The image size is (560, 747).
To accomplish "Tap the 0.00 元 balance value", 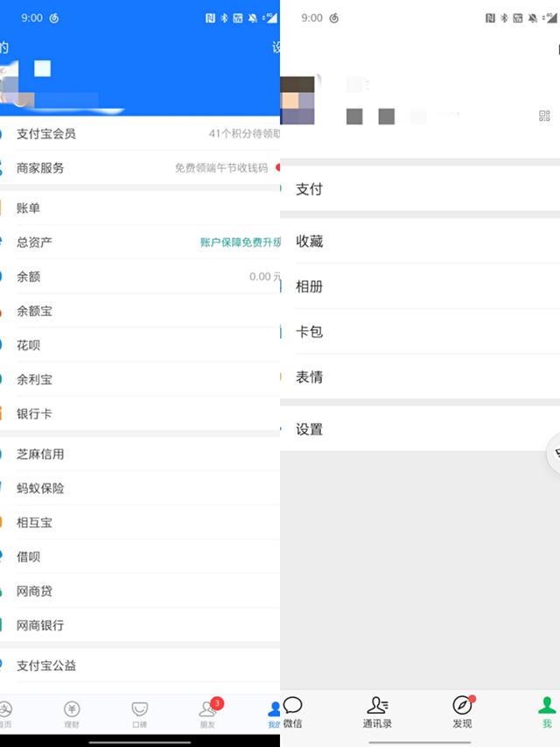I will pos(265,277).
